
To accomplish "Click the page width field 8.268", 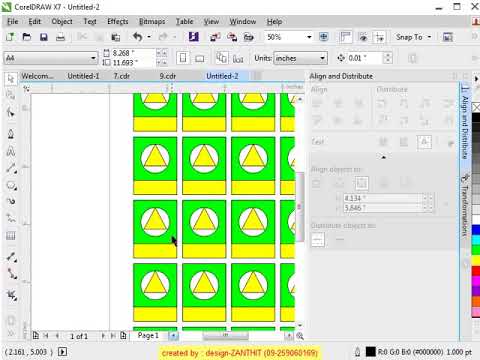I will 132,53.
